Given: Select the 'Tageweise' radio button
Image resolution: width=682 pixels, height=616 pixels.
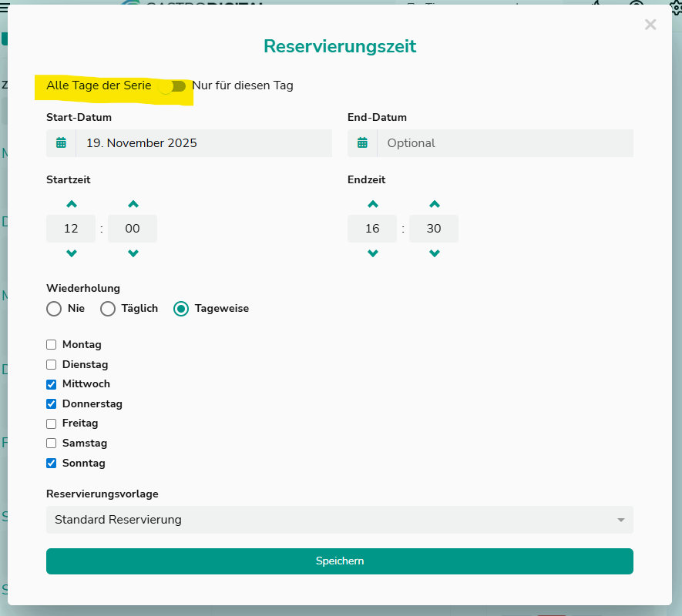Looking at the screenshot, I should click(x=181, y=309).
